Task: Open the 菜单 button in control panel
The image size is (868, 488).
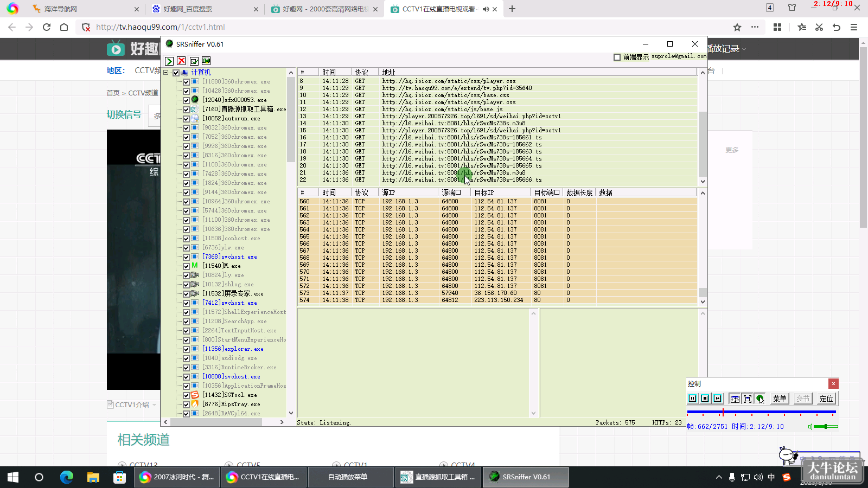Action: 780,399
